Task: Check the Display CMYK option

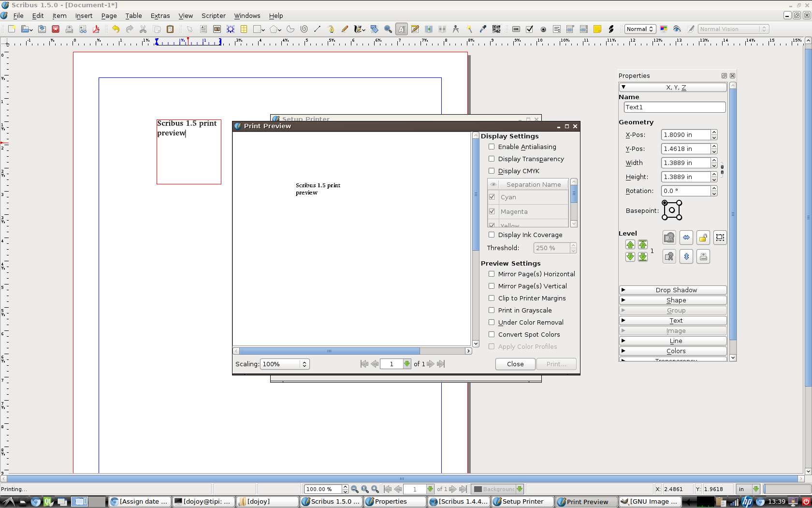Action: click(x=492, y=171)
